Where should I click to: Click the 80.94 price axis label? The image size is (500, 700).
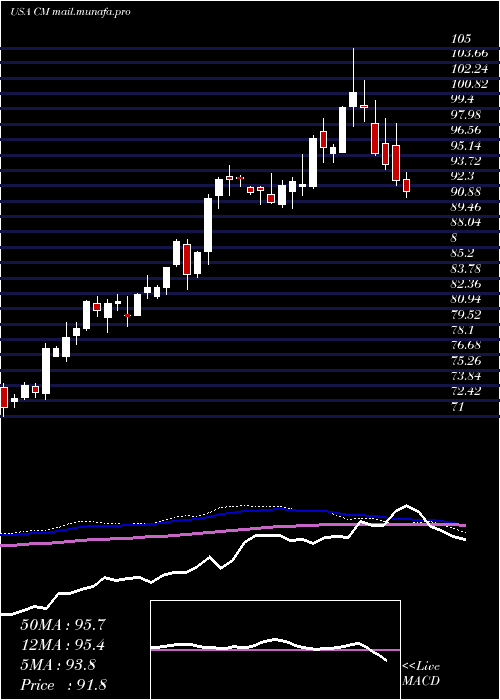pyautogui.click(x=466, y=299)
